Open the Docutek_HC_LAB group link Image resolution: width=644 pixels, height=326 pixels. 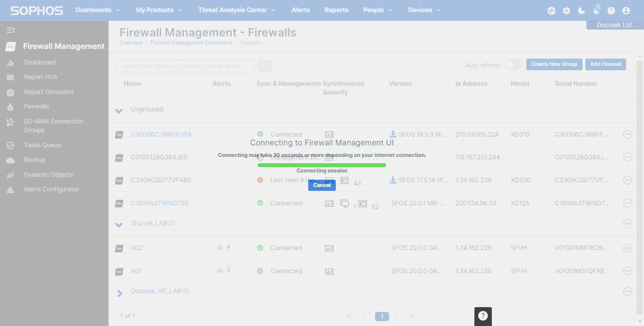[156, 291]
